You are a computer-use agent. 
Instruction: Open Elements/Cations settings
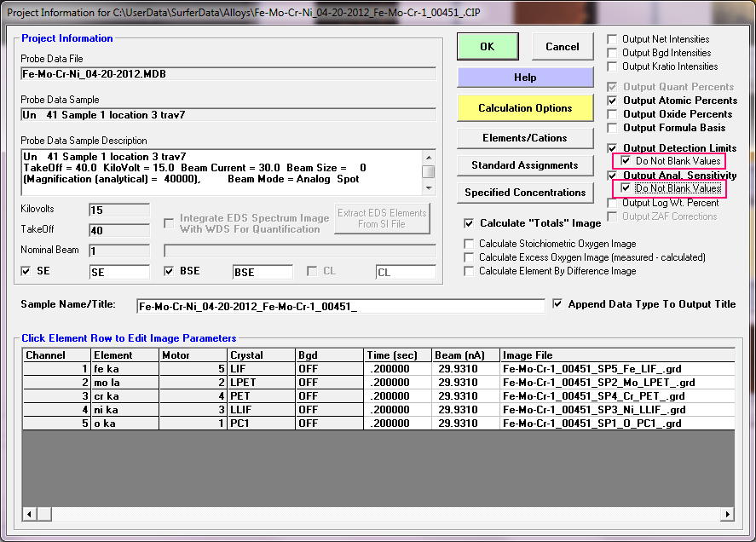click(x=525, y=137)
